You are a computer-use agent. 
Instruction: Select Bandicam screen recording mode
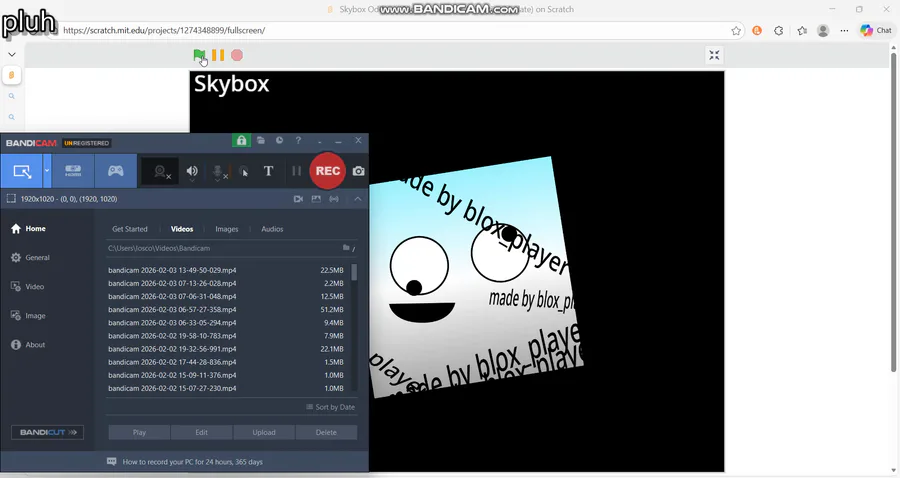[22, 171]
